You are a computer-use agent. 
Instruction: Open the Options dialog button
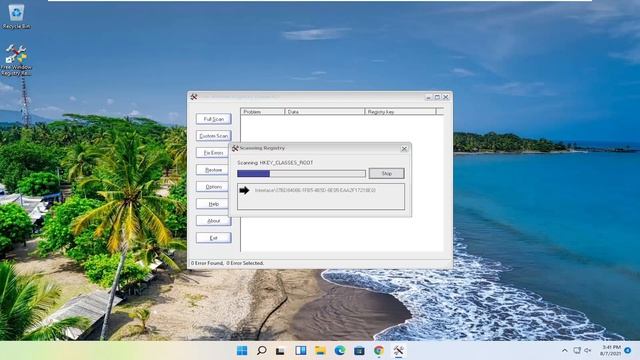(x=213, y=187)
